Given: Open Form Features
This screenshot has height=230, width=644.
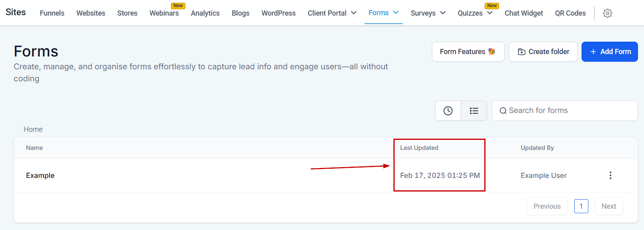Looking at the screenshot, I should 467,52.
